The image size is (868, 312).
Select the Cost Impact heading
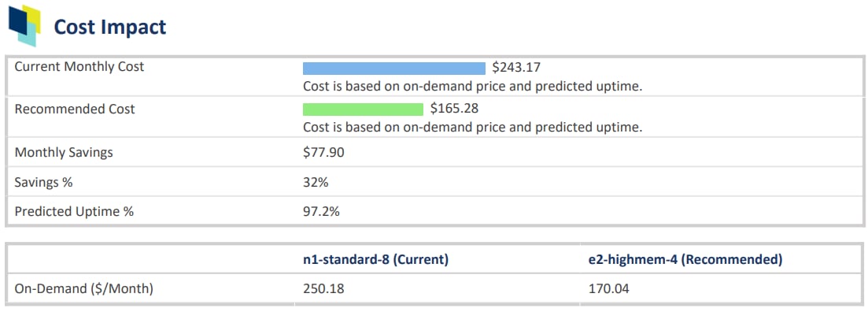(x=109, y=27)
